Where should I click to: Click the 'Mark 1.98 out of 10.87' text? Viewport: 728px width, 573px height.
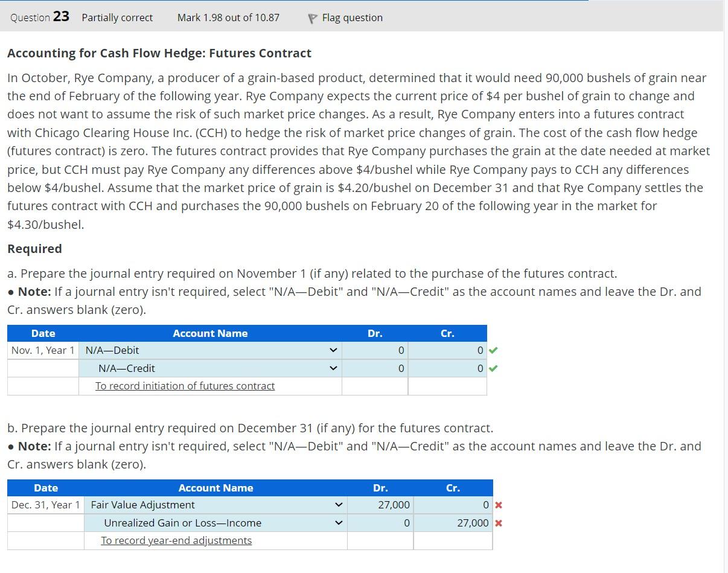click(228, 18)
